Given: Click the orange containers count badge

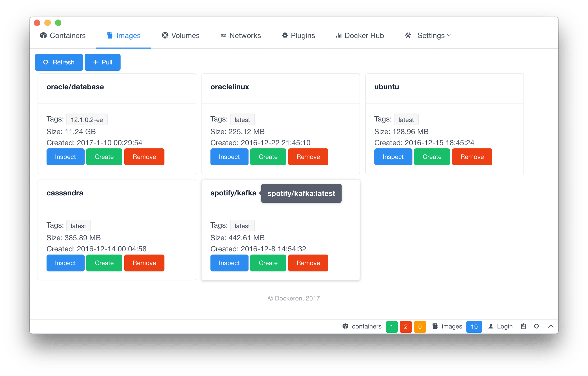Looking at the screenshot, I should 420,327.
